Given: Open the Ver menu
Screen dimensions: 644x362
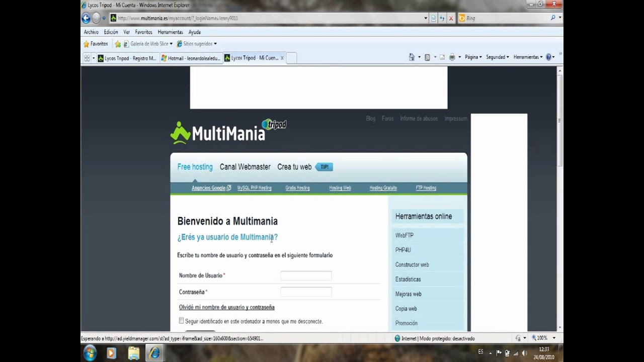Looking at the screenshot, I should coord(127,32).
